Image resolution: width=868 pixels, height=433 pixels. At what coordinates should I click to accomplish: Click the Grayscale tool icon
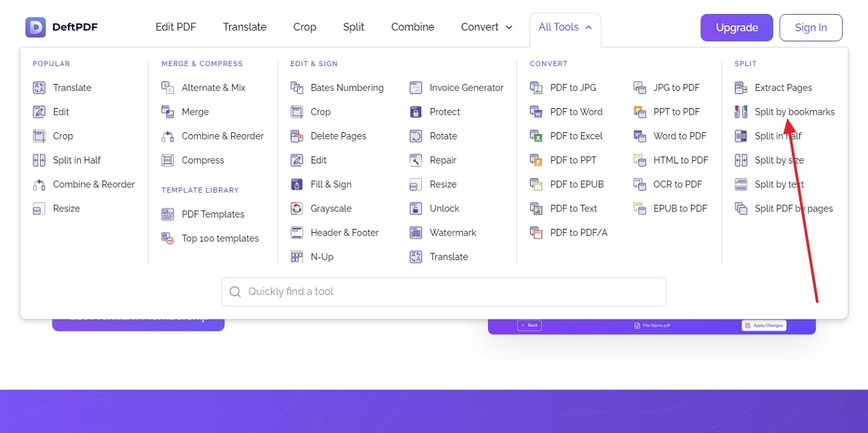click(x=296, y=208)
